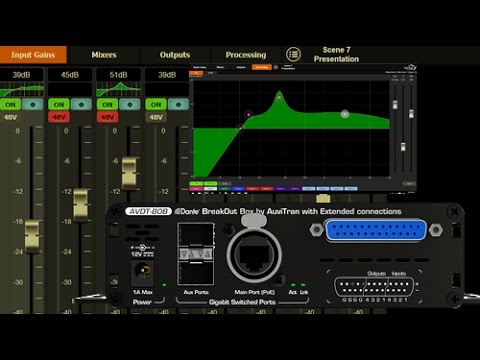480x360 pixels.
Task: Click magenta band button below EQ graph
Action: click(196, 189)
